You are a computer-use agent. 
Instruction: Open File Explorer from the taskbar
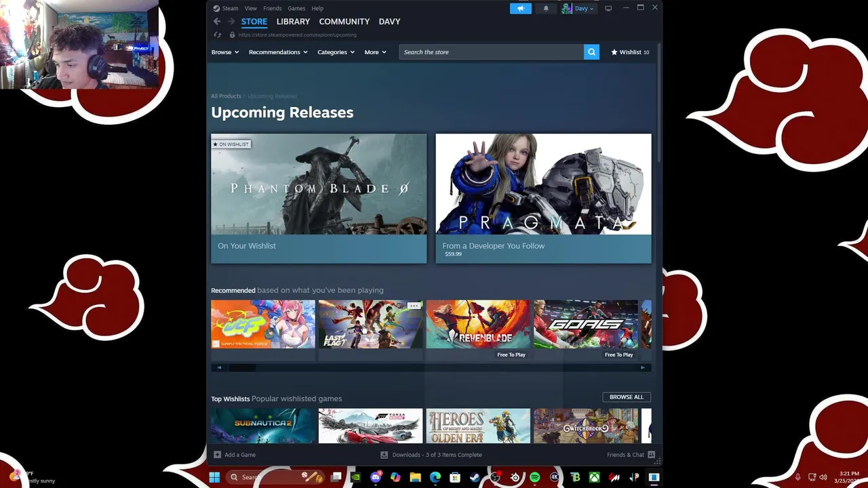click(415, 477)
